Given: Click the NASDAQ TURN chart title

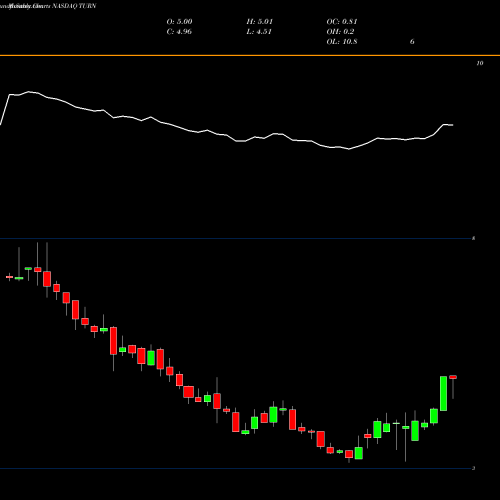Looking at the screenshot, I should pyautogui.click(x=74, y=6).
